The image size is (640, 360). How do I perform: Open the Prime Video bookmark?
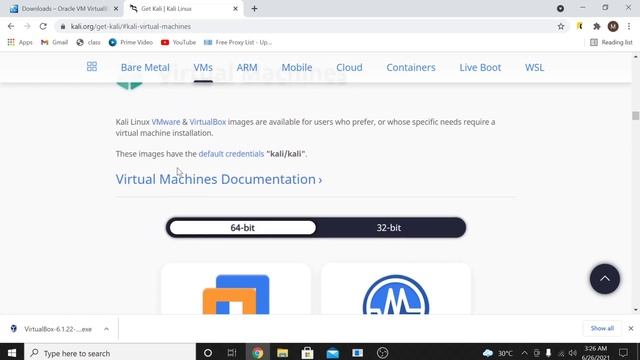131,42
